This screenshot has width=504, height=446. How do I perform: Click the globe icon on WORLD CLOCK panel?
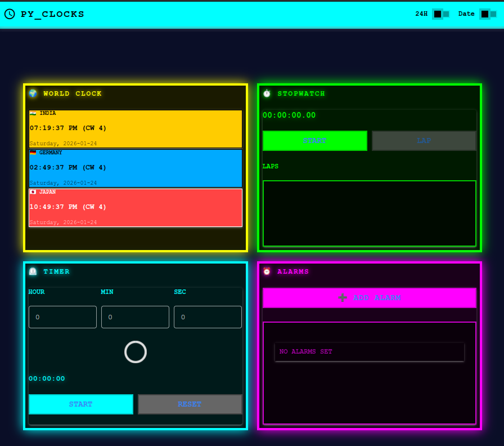[x=33, y=93]
